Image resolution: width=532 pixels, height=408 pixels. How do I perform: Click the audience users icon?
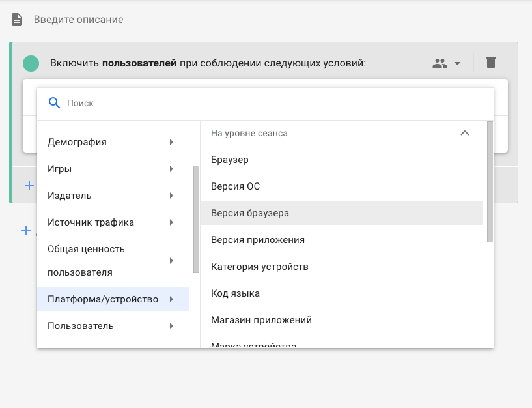[x=439, y=63]
